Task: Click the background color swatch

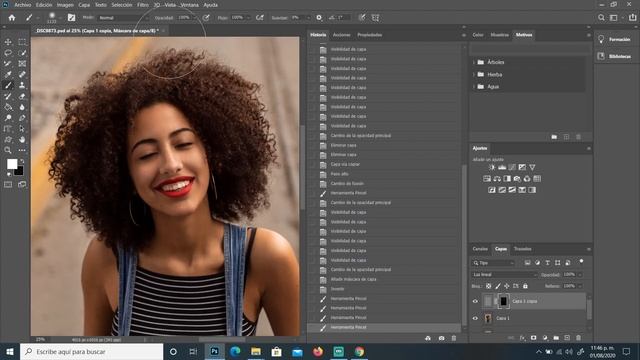Action: pyautogui.click(x=20, y=172)
